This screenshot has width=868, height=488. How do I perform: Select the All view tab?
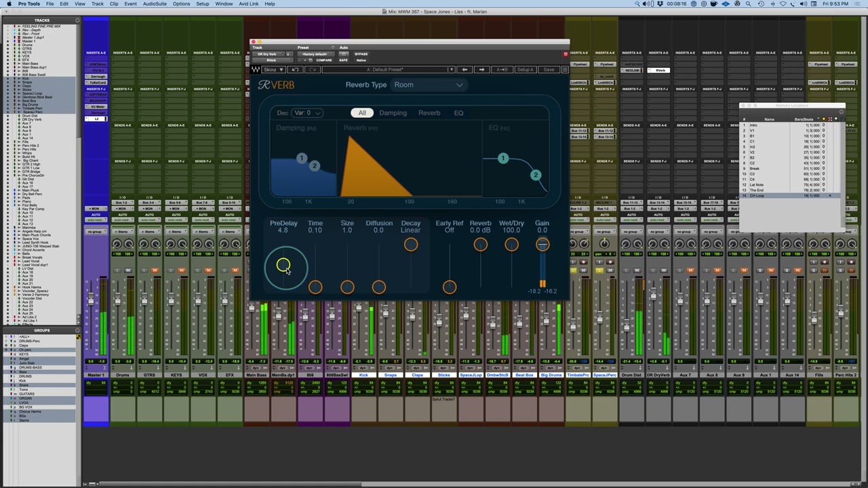362,113
